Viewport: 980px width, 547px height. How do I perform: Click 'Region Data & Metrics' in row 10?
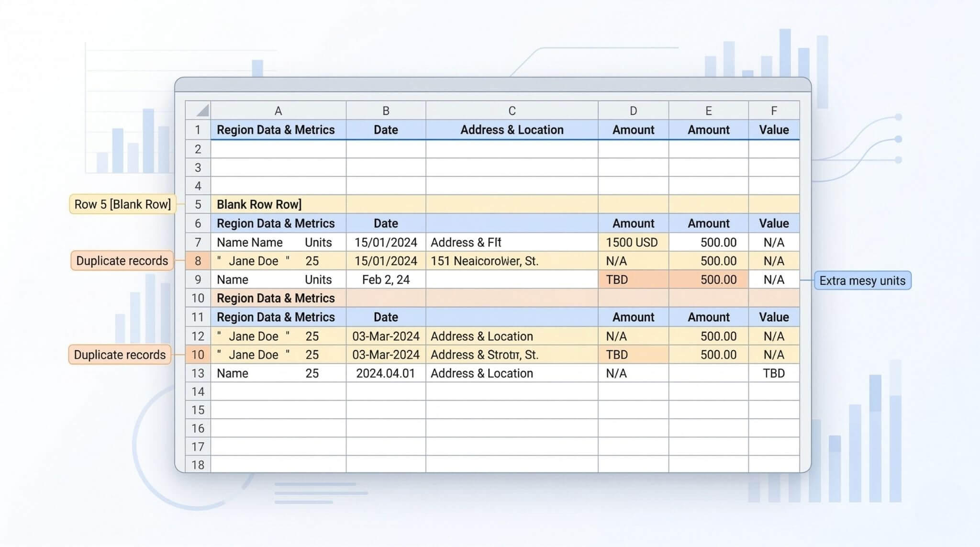pyautogui.click(x=276, y=298)
